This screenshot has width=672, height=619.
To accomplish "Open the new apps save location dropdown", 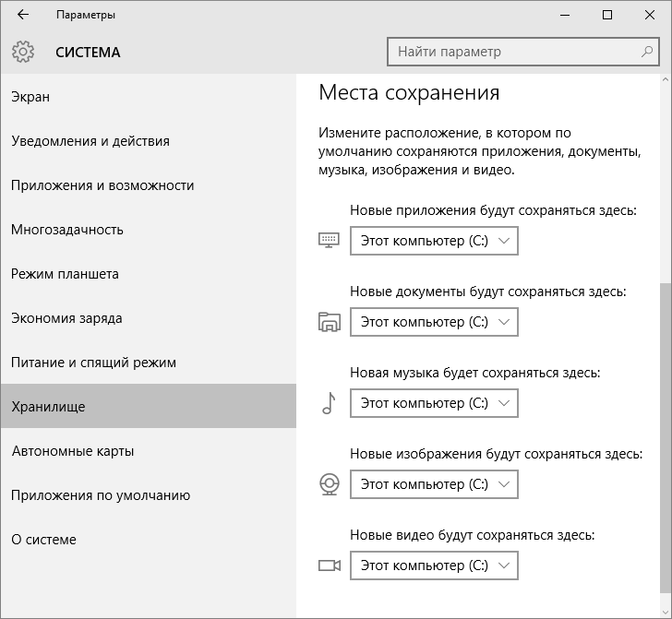I will pos(434,241).
